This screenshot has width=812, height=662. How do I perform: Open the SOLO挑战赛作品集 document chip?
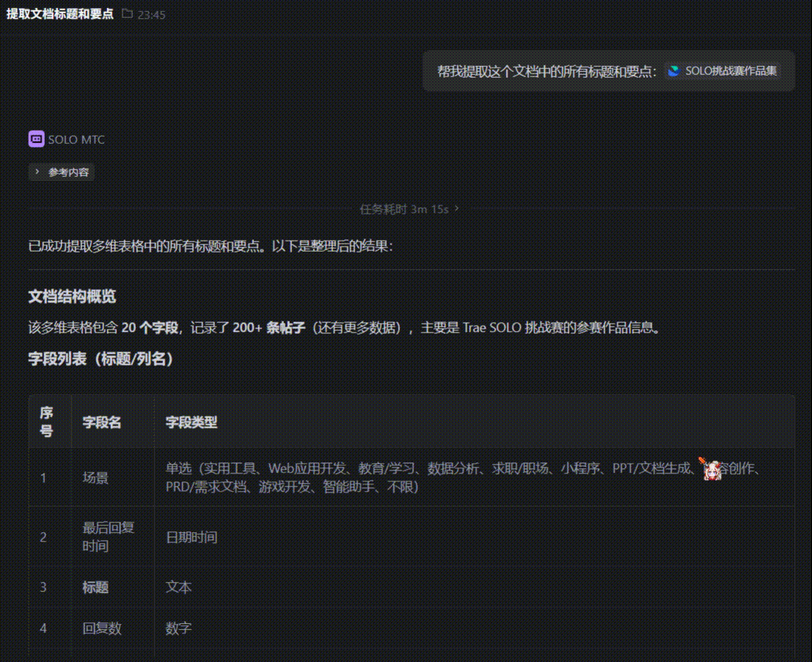click(722, 71)
